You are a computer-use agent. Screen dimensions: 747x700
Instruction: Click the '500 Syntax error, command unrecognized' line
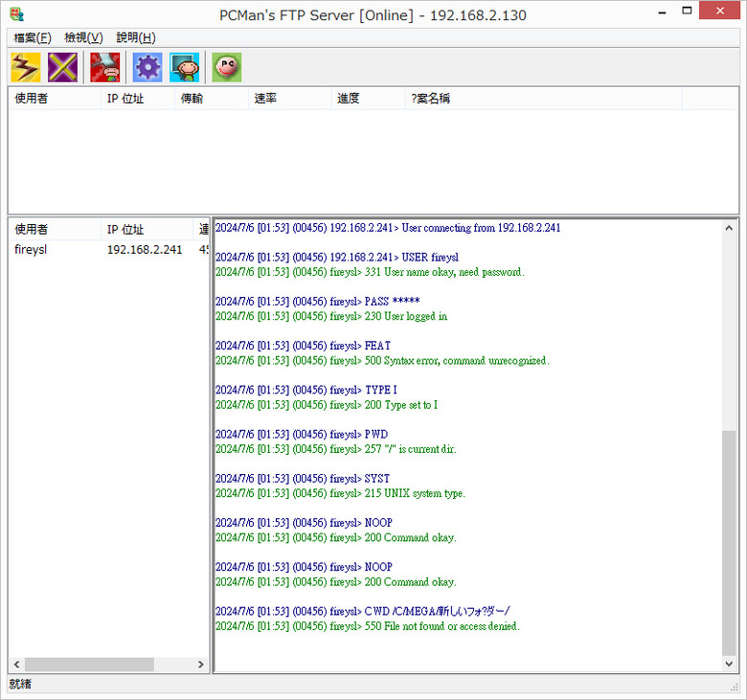(382, 361)
